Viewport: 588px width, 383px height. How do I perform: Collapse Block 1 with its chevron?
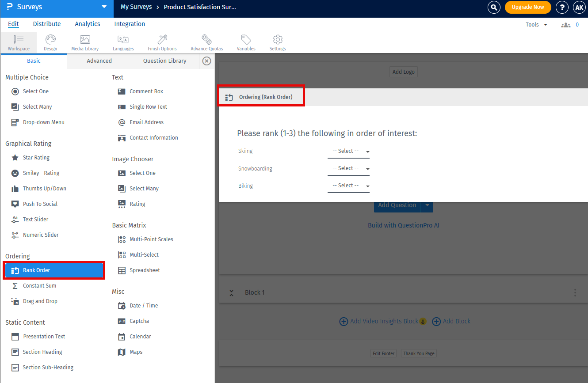pyautogui.click(x=231, y=293)
